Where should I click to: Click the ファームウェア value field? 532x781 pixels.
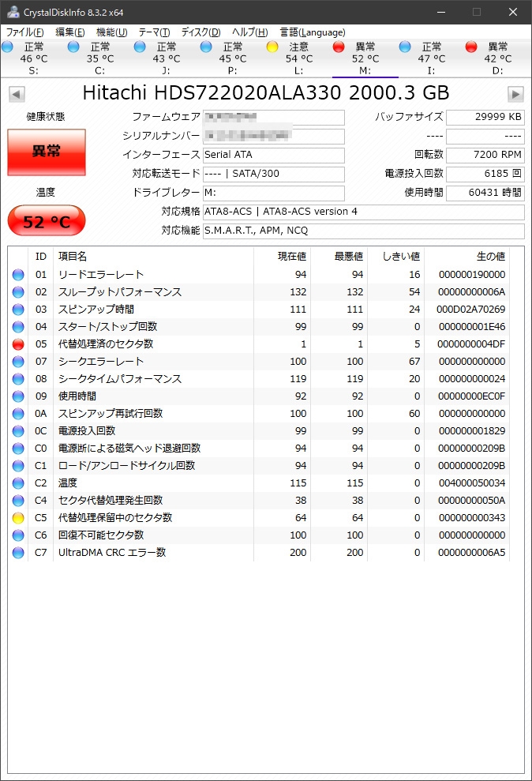pyautogui.click(x=274, y=118)
